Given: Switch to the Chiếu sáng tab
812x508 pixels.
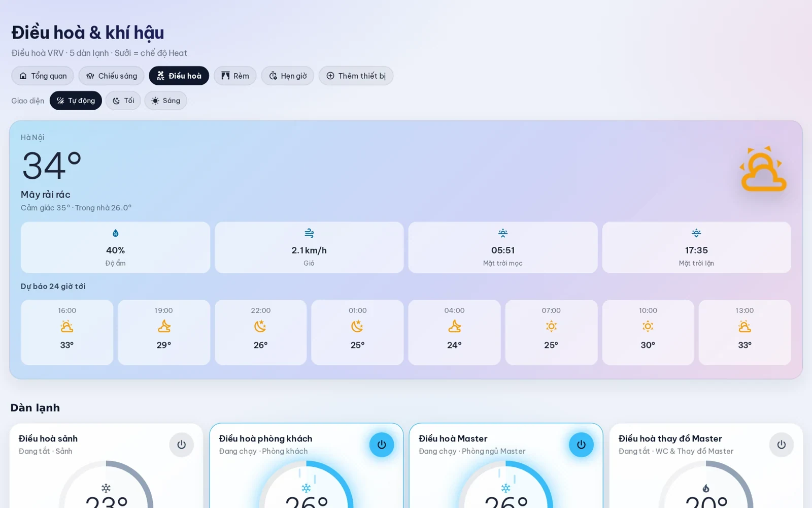Looking at the screenshot, I should click(x=111, y=76).
